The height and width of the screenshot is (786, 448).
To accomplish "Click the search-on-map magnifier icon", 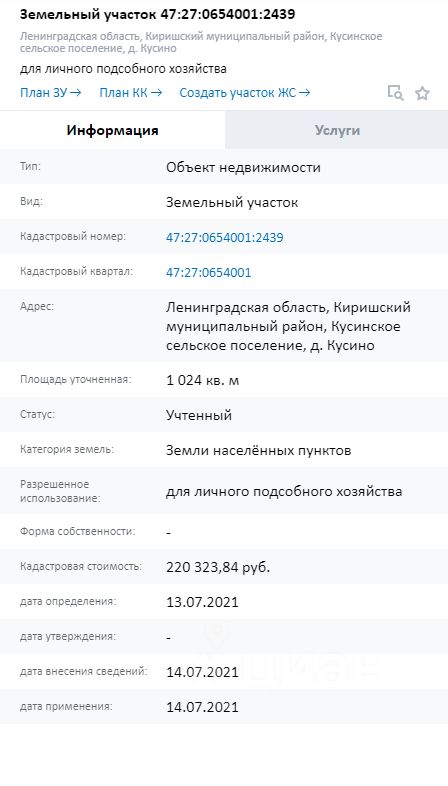I will pyautogui.click(x=395, y=93).
